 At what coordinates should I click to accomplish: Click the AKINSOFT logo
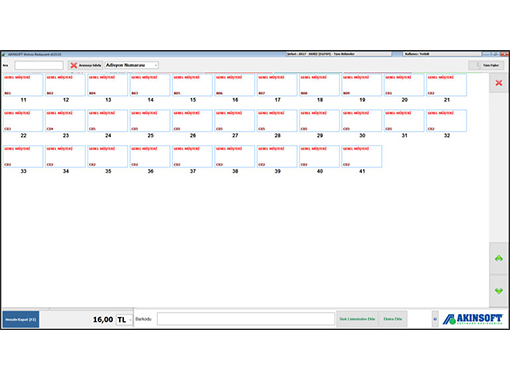coord(473,319)
